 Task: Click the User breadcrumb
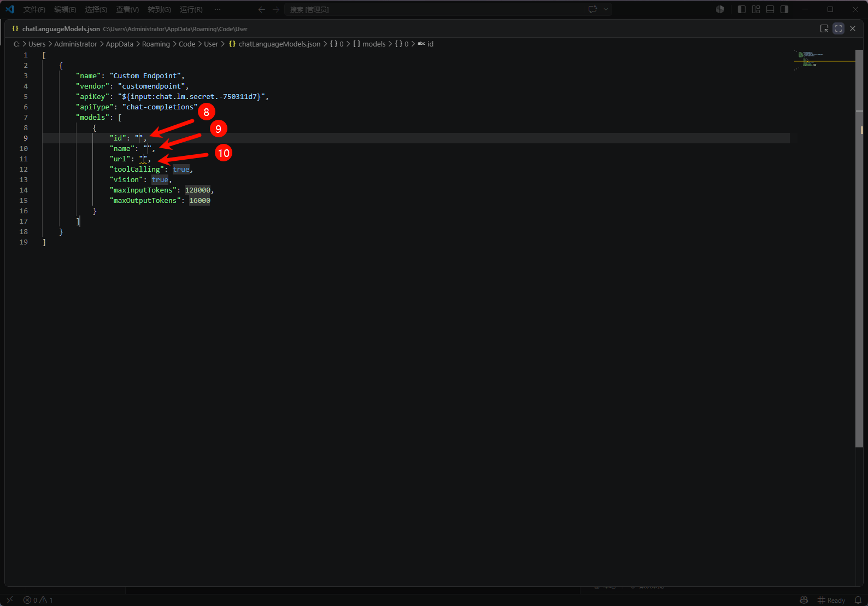point(211,44)
